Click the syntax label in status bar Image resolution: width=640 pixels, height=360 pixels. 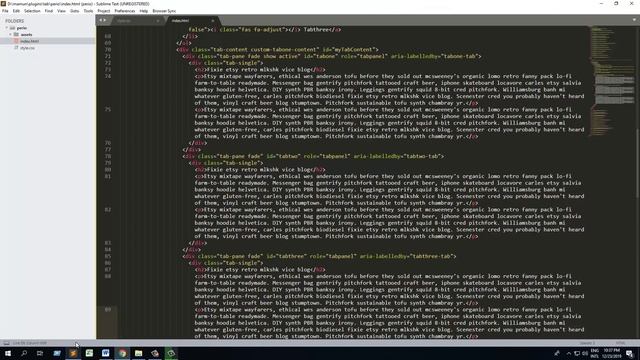[620, 343]
